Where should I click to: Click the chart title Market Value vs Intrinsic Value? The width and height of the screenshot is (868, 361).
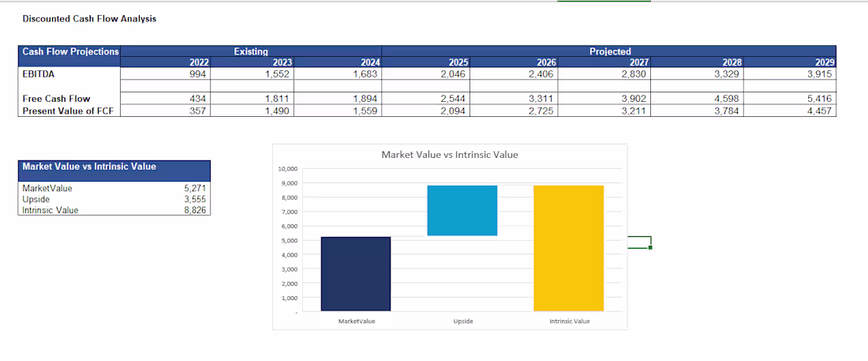tap(450, 155)
